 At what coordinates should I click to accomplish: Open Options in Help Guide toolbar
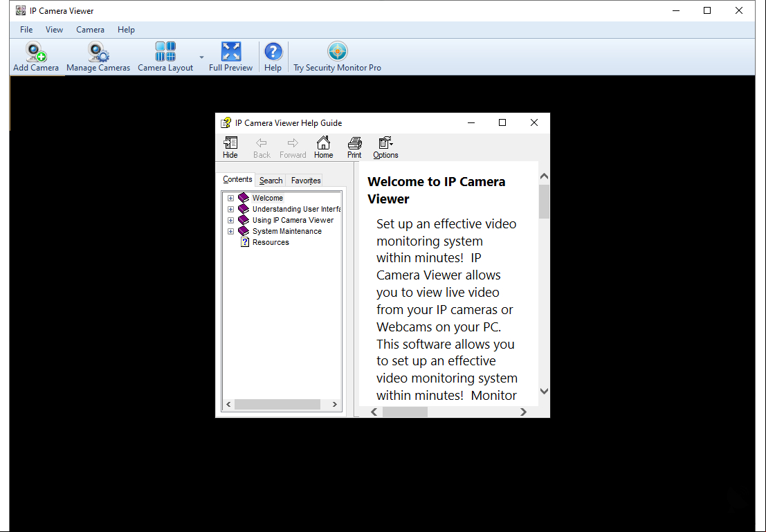click(385, 147)
